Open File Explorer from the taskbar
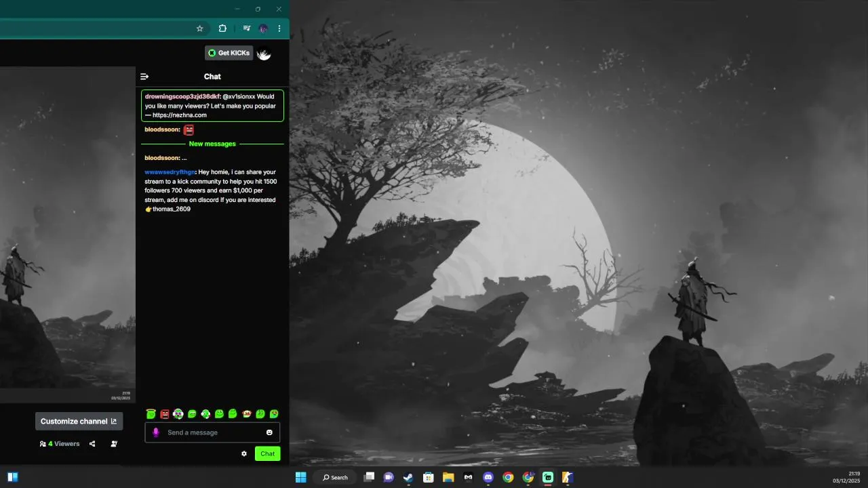This screenshot has width=868, height=488. coord(448,477)
